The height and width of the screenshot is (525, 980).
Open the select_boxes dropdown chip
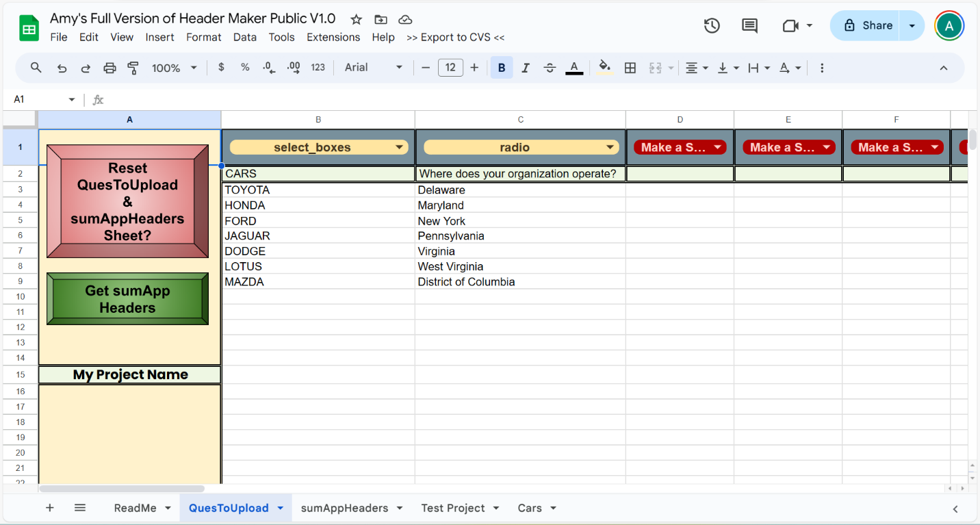pos(319,147)
